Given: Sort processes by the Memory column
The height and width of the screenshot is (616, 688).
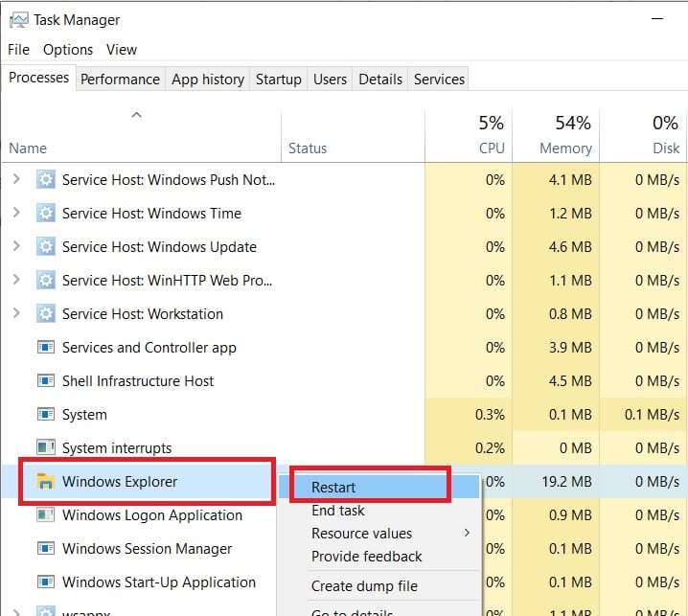Looking at the screenshot, I should point(564,134).
